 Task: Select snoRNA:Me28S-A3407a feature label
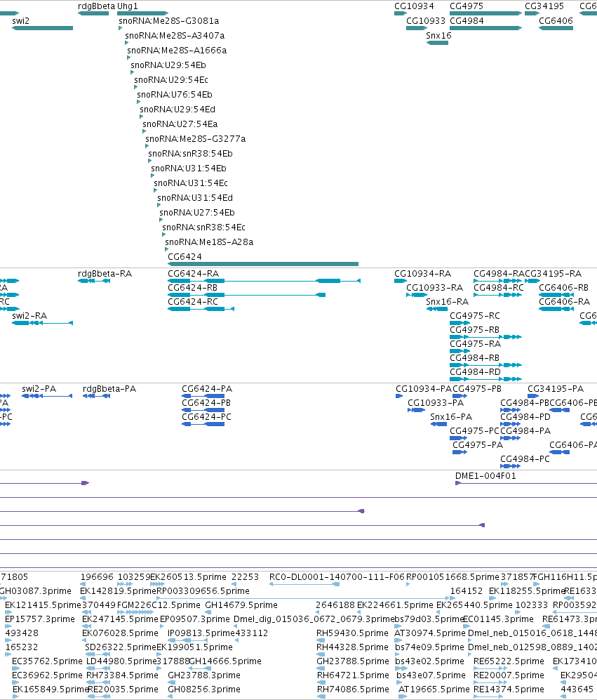pos(175,36)
